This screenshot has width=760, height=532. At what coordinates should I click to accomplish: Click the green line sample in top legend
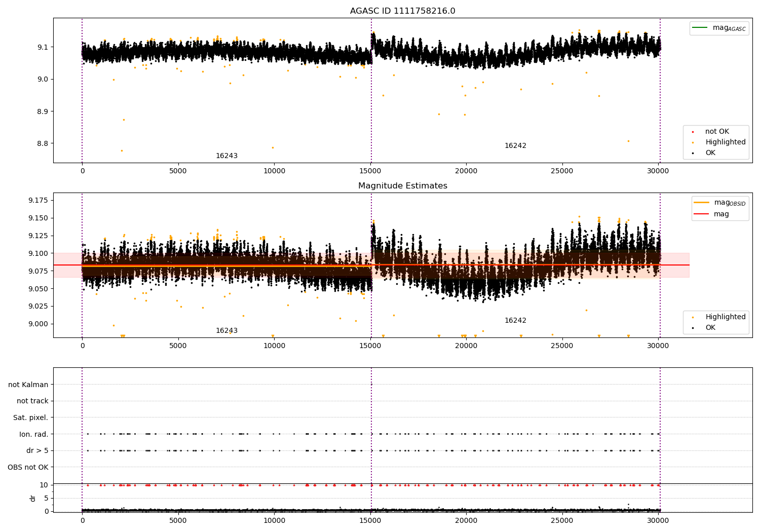[x=700, y=28]
